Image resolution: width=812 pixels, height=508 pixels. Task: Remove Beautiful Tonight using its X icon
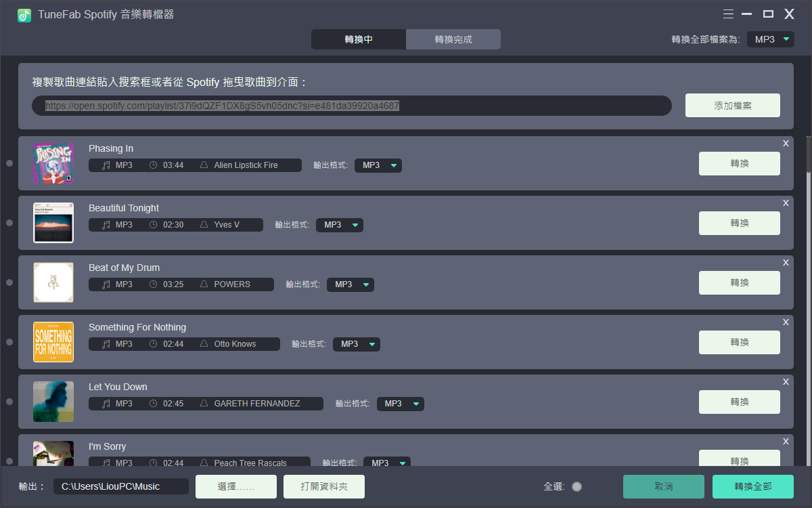click(x=786, y=203)
